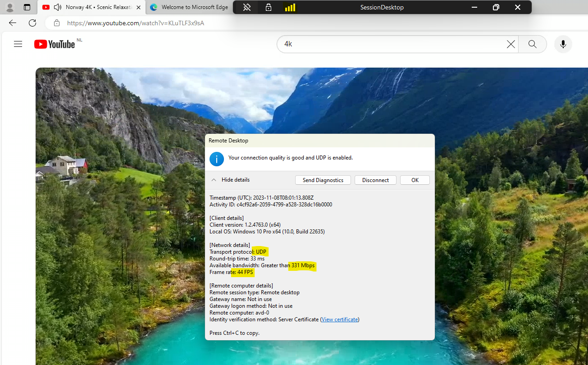Start voice search with the microphone icon
Viewport: 588px width, 365px height.
(563, 44)
